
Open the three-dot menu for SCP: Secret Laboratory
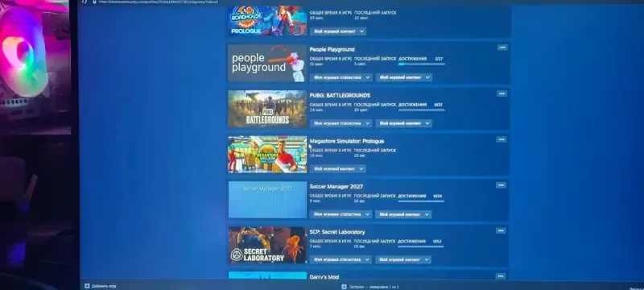[x=500, y=231]
